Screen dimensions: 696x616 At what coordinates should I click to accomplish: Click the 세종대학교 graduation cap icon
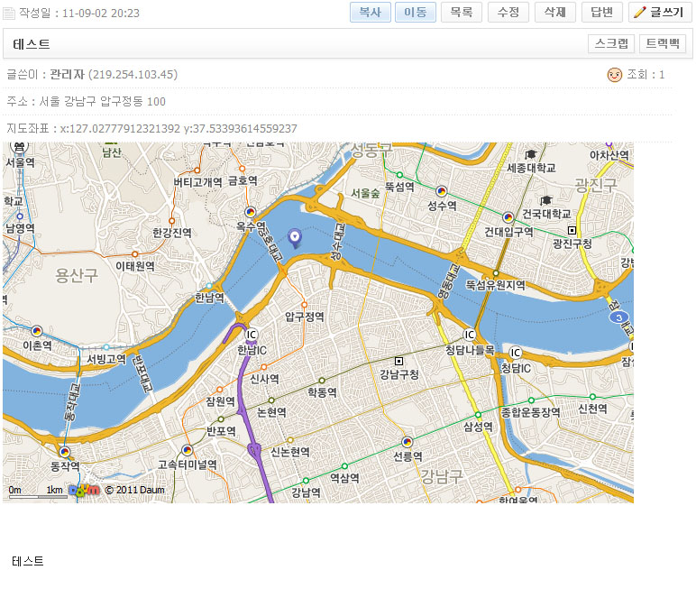pos(531,154)
